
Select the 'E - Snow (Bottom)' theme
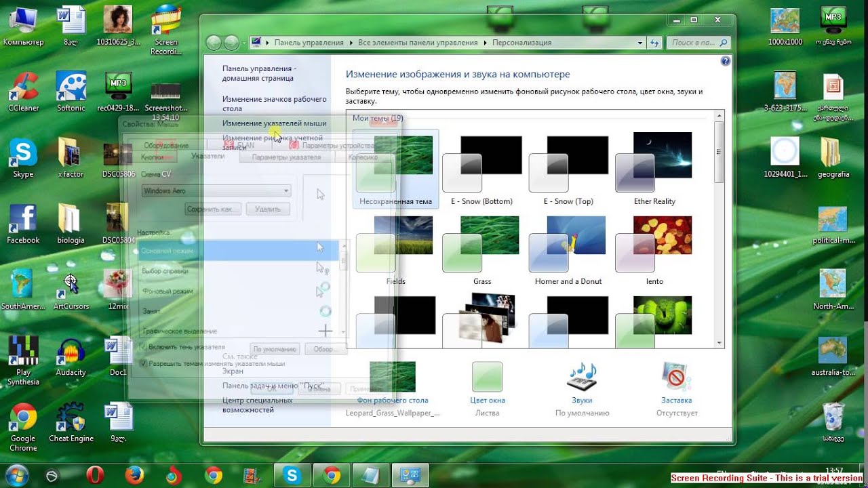(x=482, y=169)
